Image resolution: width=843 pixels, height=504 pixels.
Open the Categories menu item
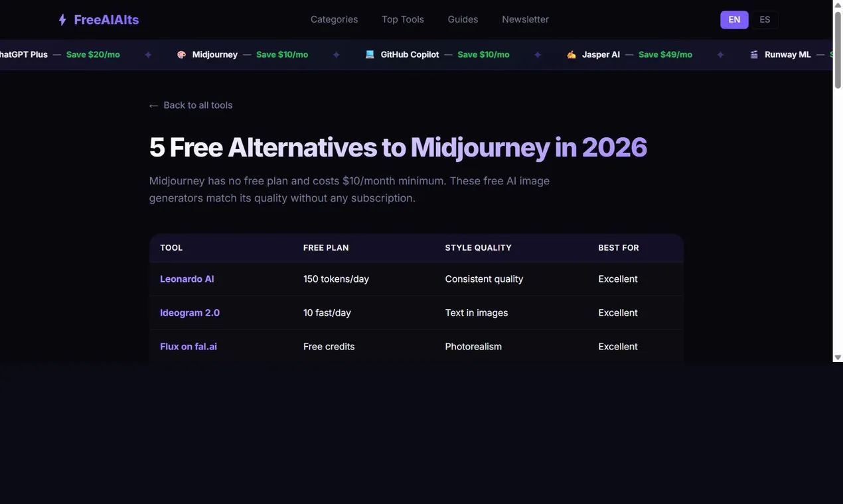click(334, 19)
